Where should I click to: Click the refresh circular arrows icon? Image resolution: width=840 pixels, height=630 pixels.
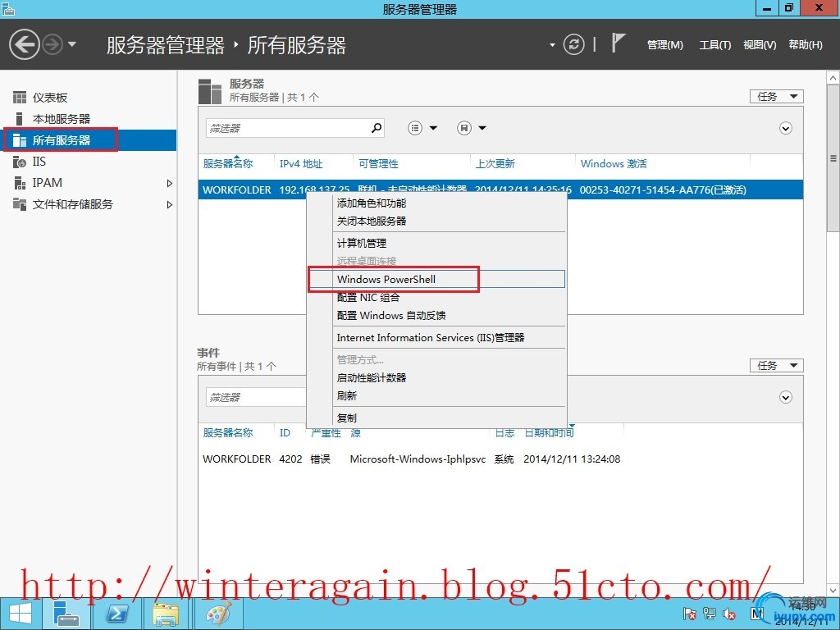[x=573, y=44]
